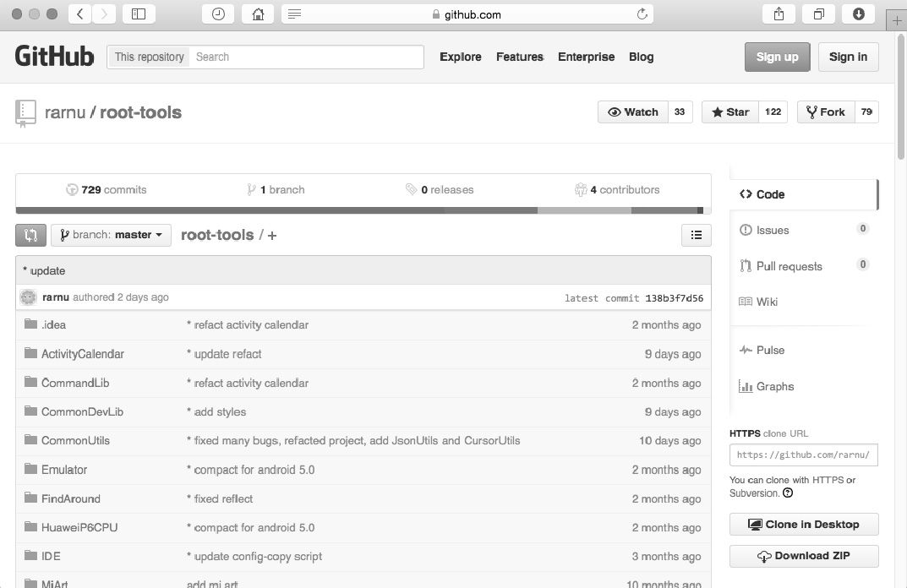Open Enterprise in the GitHub header
The height and width of the screenshot is (588, 907).
586,57
